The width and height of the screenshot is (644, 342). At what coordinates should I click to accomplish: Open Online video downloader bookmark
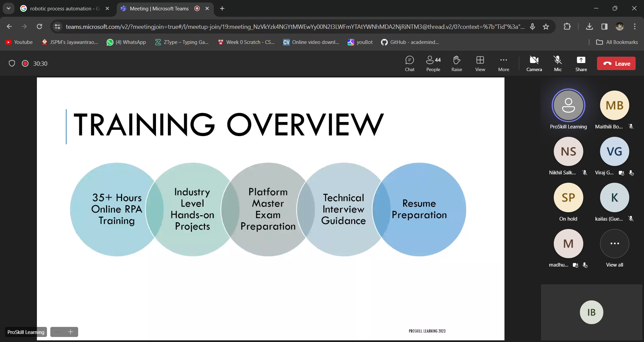coord(311,42)
